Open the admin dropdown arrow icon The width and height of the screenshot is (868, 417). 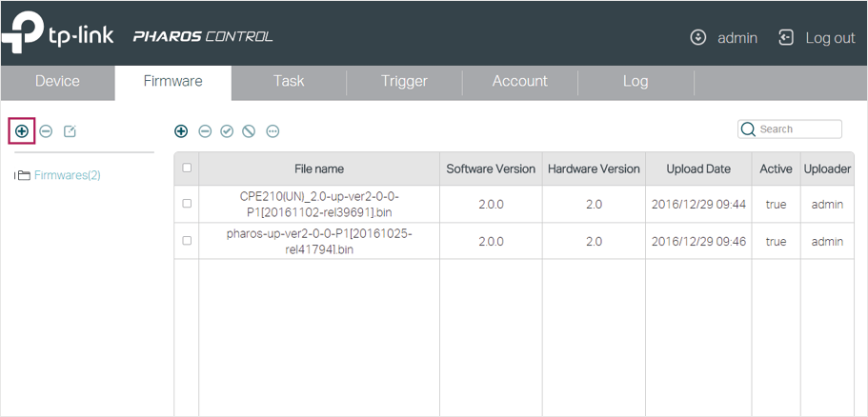(698, 38)
